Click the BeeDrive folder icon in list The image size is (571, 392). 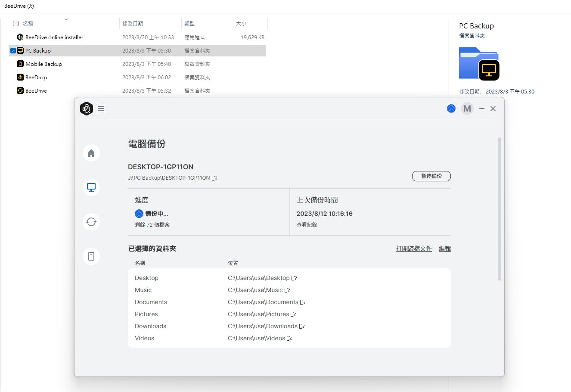tap(20, 90)
